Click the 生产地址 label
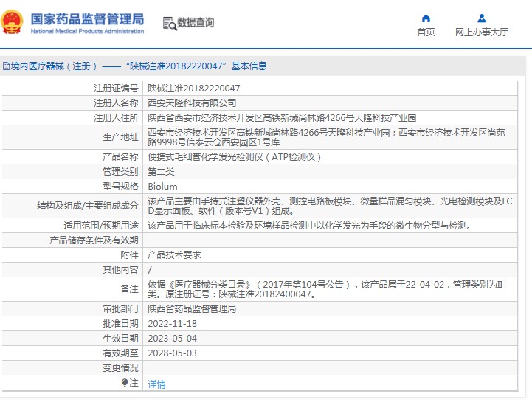 point(120,137)
